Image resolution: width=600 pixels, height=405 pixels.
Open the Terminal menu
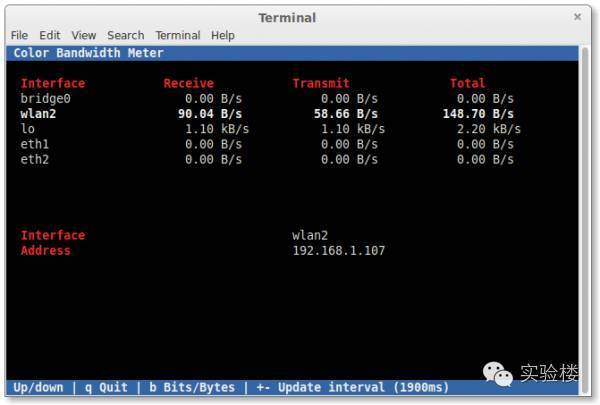[178, 35]
